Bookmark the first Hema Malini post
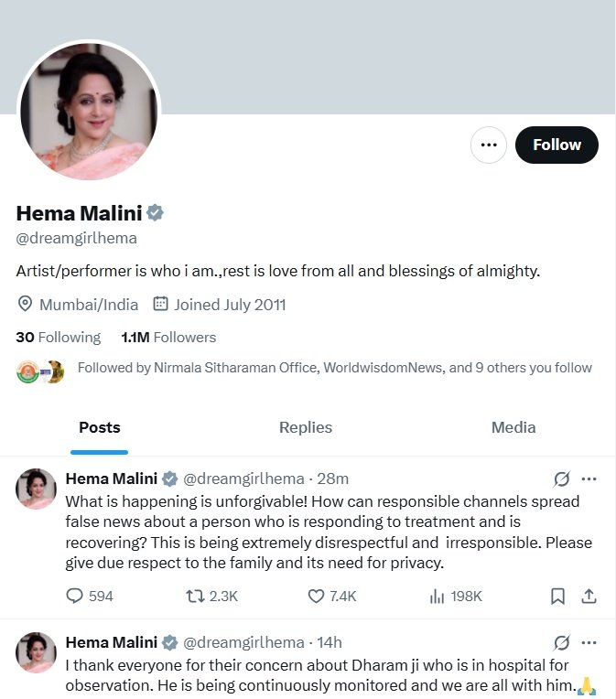The width and height of the screenshot is (616, 699). [x=557, y=596]
